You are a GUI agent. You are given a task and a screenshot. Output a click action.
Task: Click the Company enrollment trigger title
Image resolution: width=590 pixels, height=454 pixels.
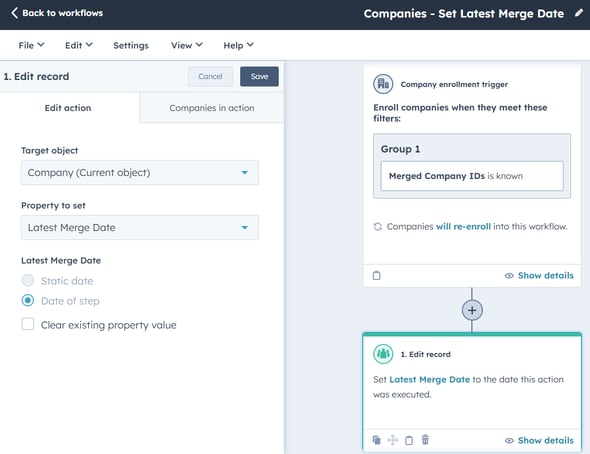coord(454,84)
